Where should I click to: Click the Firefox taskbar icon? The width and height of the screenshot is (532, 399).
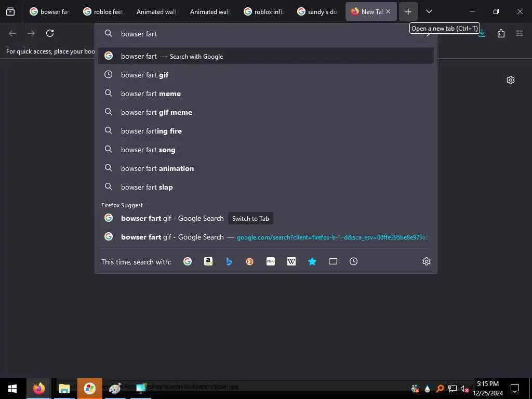tap(38, 389)
